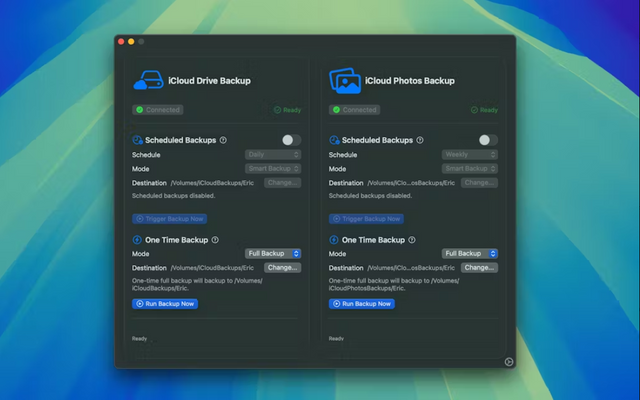Open Full Backup mode dropdown in Photos One Time Backup
The image size is (640, 400).
click(470, 253)
